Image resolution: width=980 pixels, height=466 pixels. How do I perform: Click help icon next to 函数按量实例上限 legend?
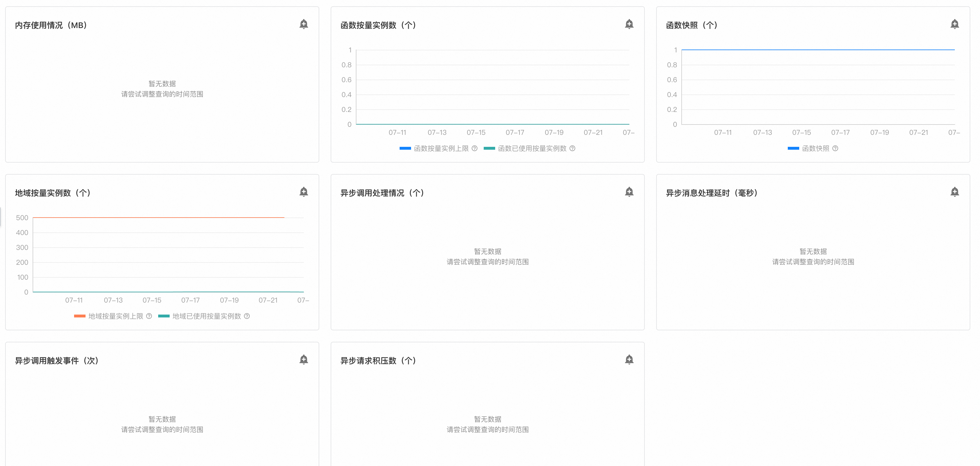point(474,149)
